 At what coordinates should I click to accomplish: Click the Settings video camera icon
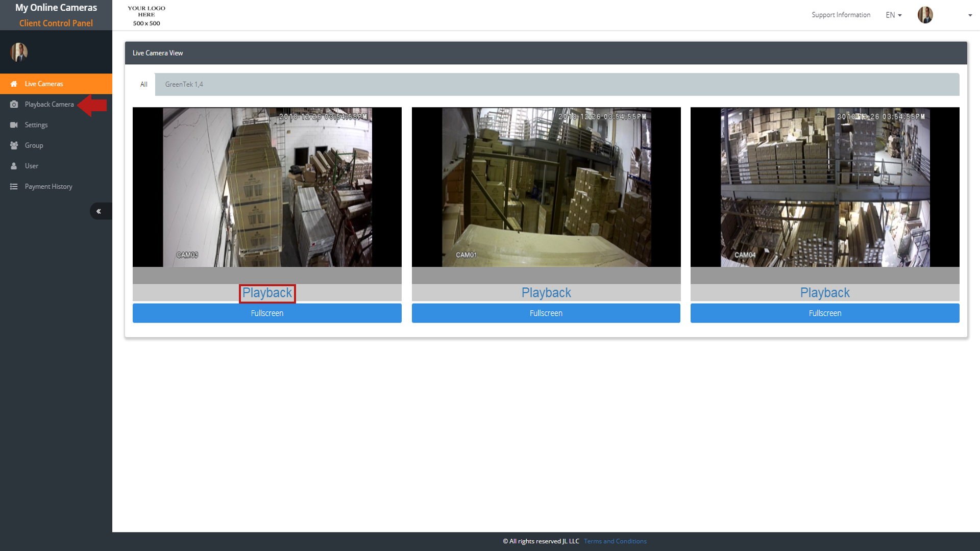click(14, 125)
